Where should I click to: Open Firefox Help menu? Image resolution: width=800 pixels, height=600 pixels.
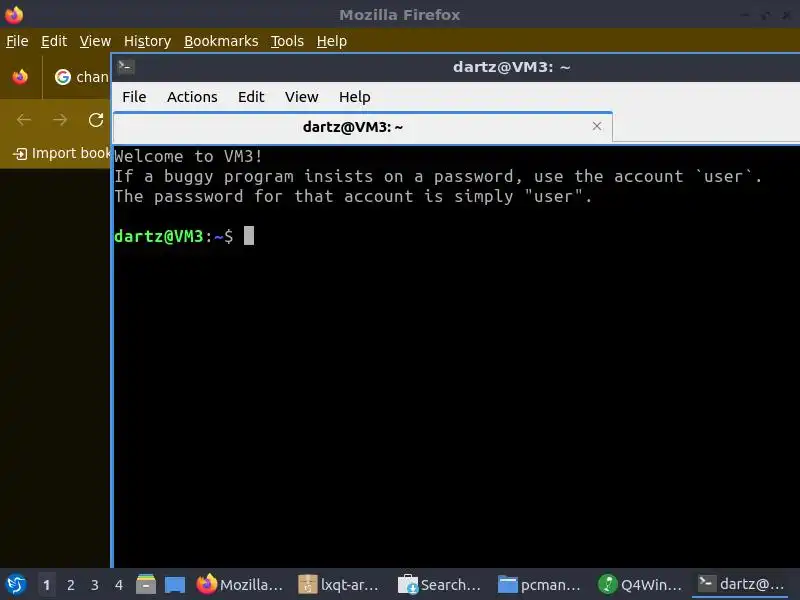332,41
